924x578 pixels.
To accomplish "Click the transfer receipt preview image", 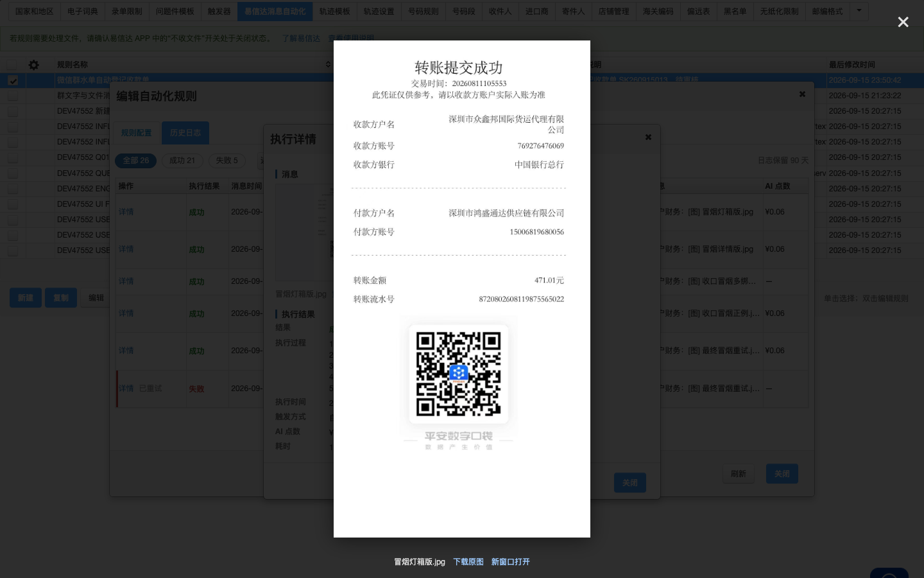I will point(462,289).
